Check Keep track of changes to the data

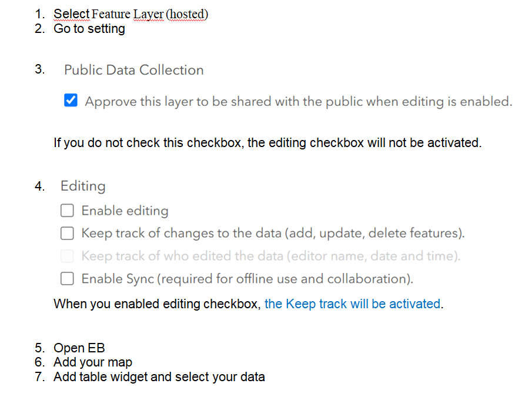click(66, 233)
